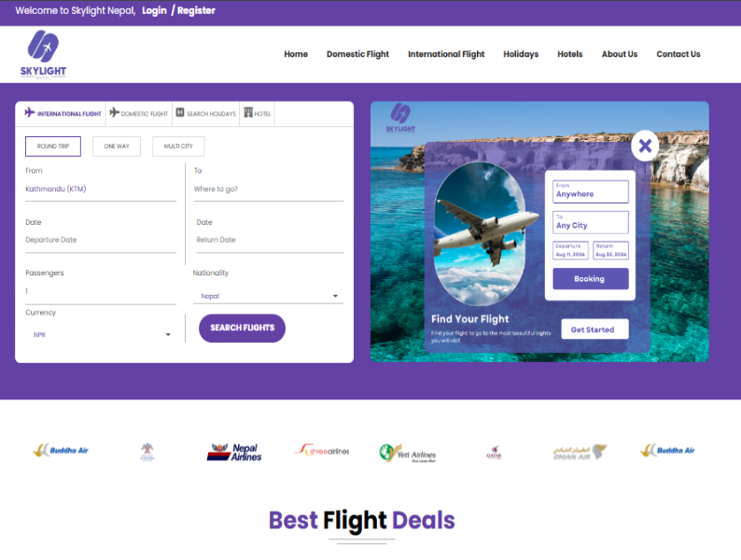Open Holidays in the navigation menu
Screen dimensions: 741x560
click(521, 54)
